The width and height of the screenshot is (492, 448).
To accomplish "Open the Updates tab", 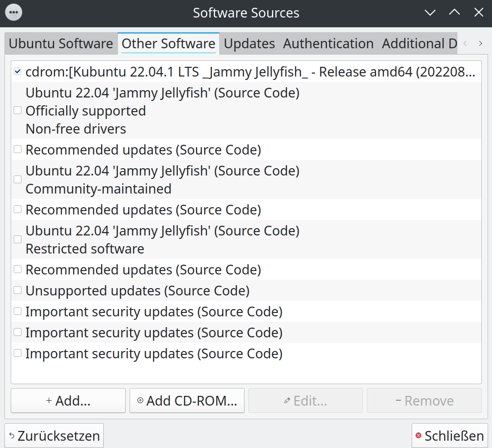I will point(249,43).
